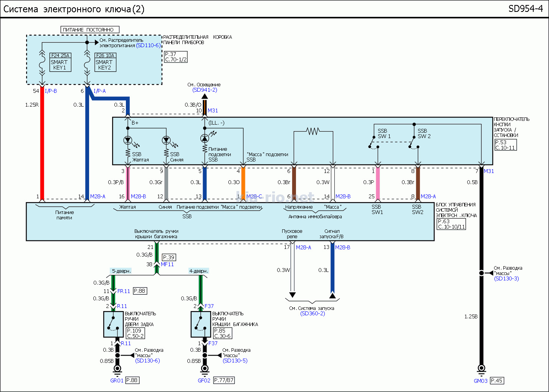Viewport: 549px width, 392px height.
Task: Click the 'Питание памяти' label
Action: (64, 215)
